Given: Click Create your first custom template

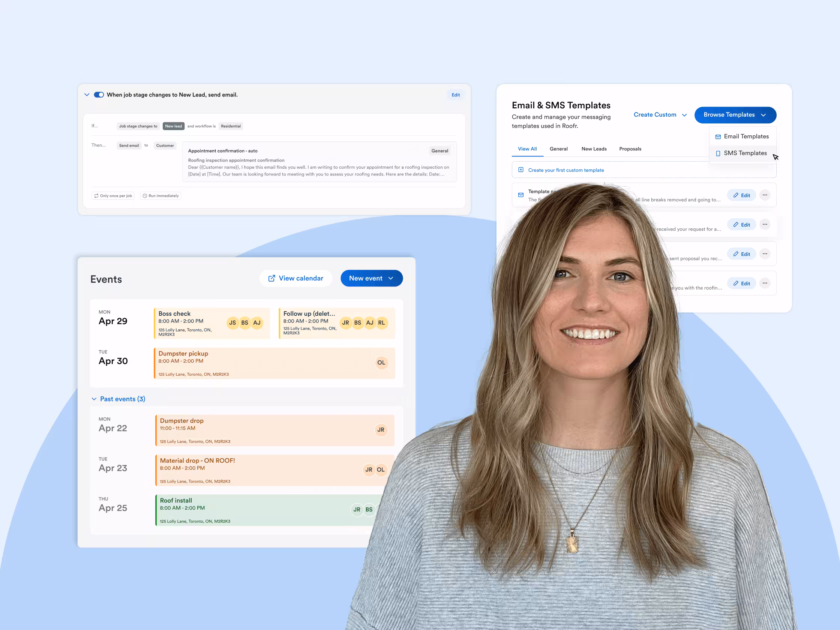Looking at the screenshot, I should [x=565, y=170].
